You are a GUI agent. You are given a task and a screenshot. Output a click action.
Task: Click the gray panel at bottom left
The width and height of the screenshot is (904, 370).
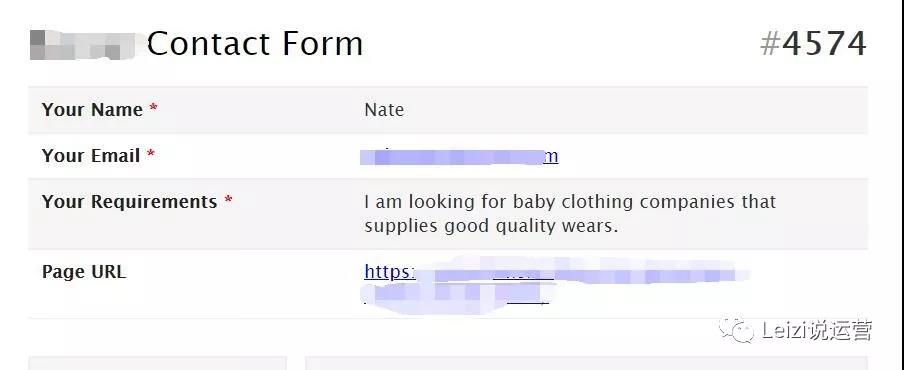pyautogui.click(x=157, y=363)
